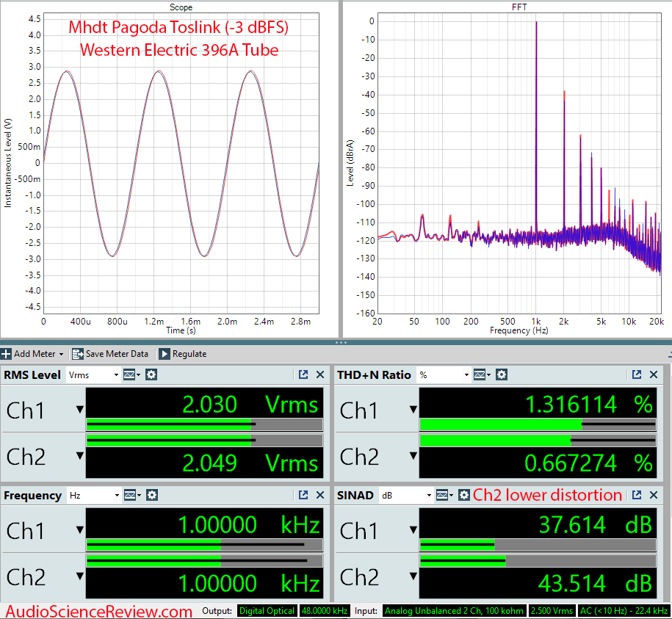Viewport: 672px width, 619px height.
Task: Click the SINAD meter title
Action: coord(355,495)
